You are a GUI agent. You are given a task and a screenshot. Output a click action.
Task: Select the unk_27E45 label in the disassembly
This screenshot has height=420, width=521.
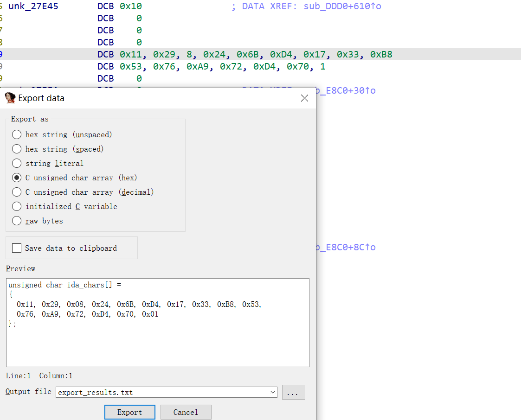click(x=33, y=6)
